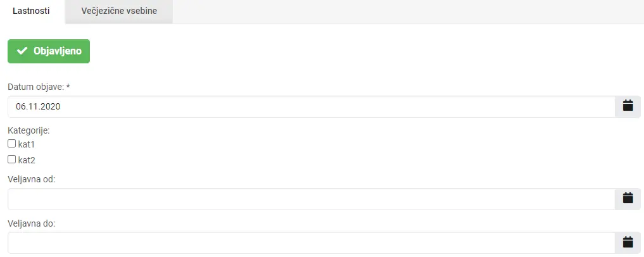
Task: Click the kat2 label text
Action: [27, 160]
